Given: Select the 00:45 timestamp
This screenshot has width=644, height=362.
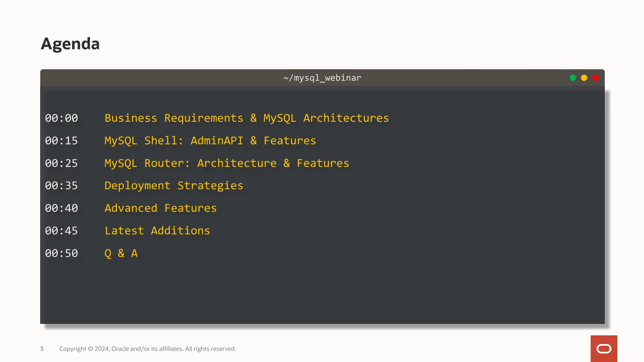Looking at the screenshot, I should coord(61,231).
